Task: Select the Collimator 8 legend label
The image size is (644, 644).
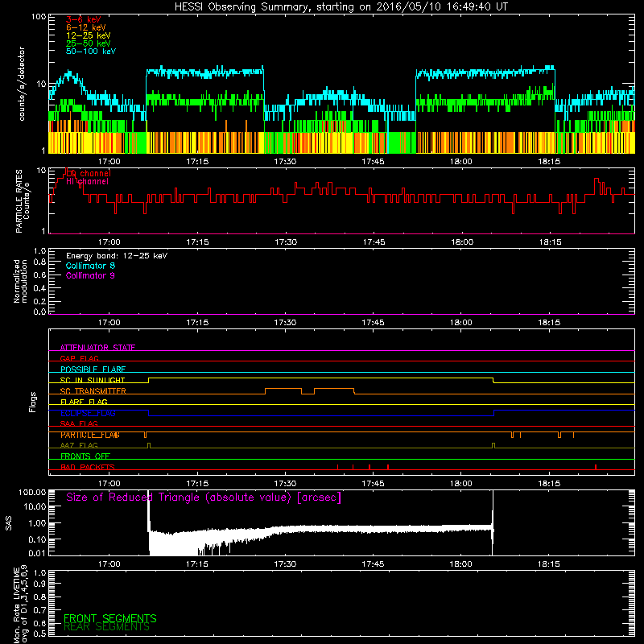Action: (x=90, y=266)
